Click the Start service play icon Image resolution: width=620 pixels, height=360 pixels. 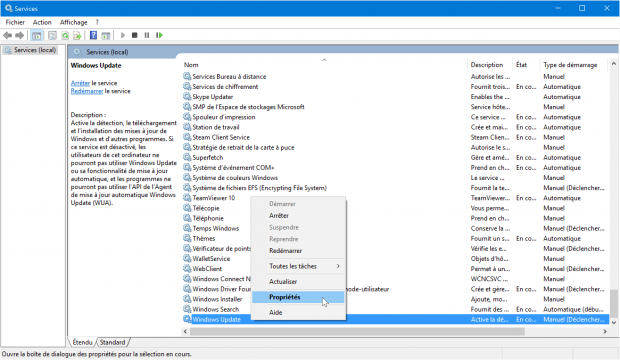pyautogui.click(x=123, y=35)
